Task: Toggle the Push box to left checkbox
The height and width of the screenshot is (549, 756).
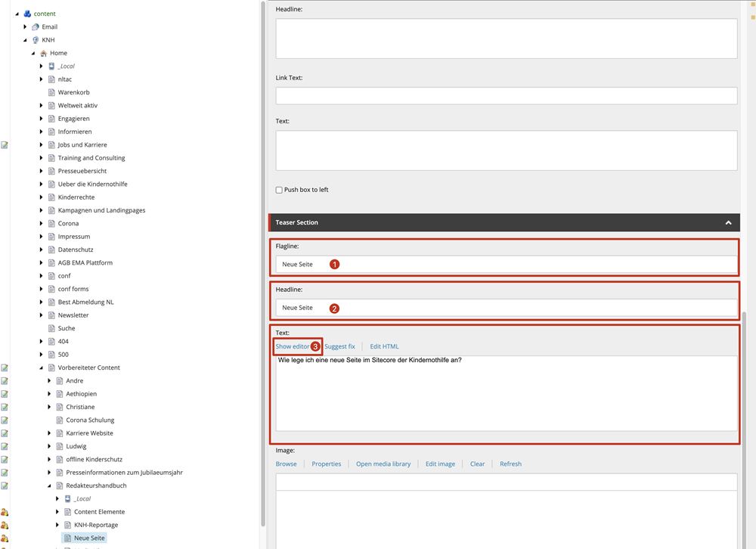Action: tap(279, 190)
